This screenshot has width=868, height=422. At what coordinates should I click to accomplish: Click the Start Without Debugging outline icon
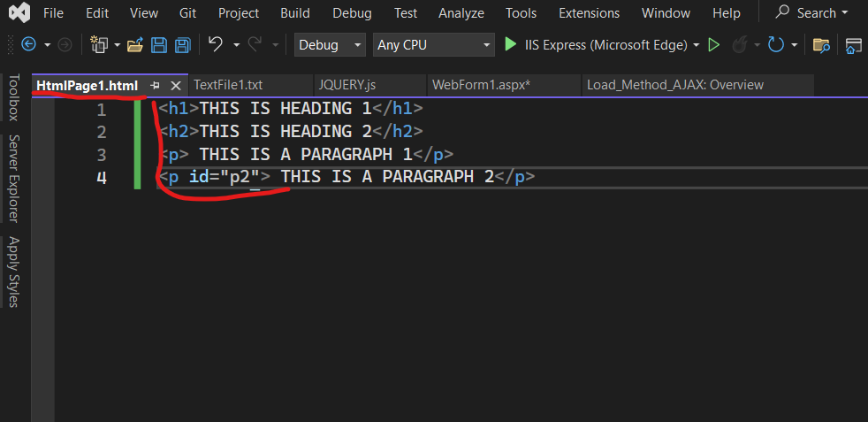[x=714, y=45]
